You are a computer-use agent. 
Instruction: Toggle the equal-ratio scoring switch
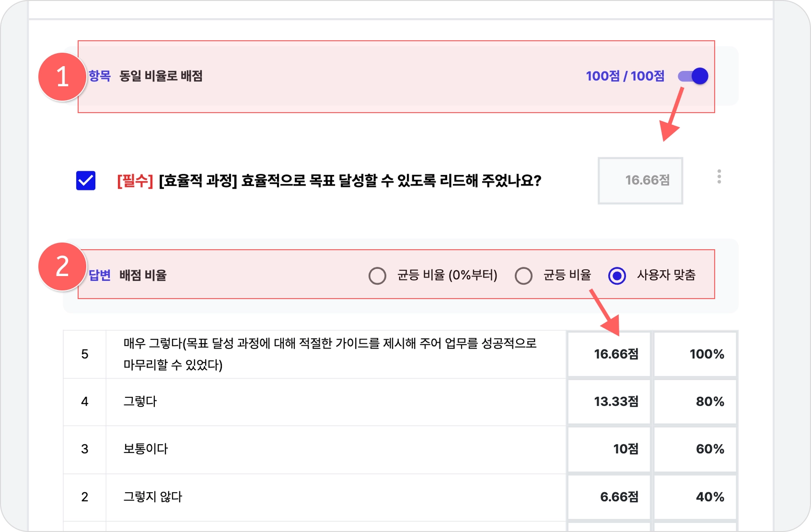point(693,76)
